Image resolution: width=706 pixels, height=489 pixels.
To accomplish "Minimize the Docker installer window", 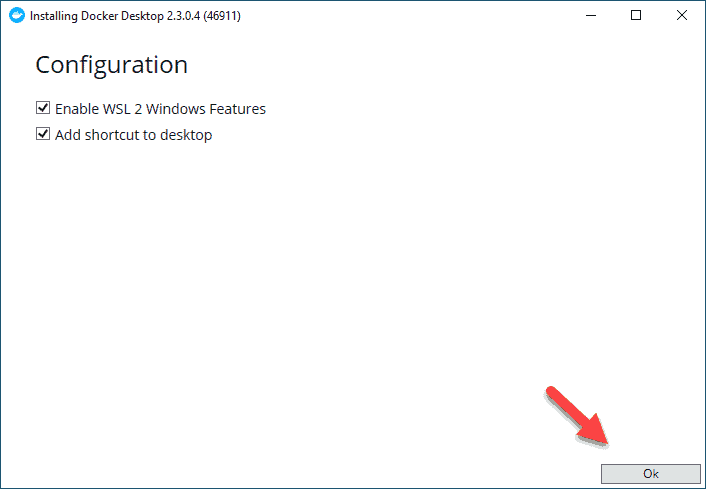I will (591, 15).
